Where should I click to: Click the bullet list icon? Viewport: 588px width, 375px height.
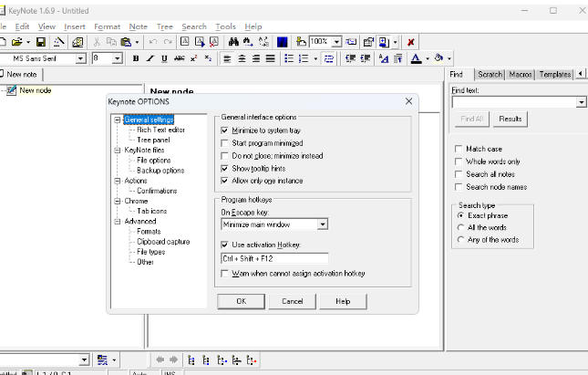tap(290, 58)
